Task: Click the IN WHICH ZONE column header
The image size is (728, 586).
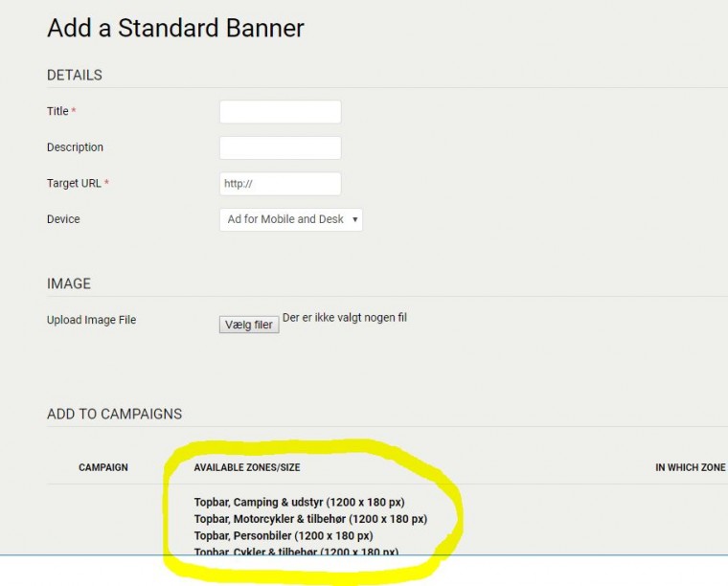Action: [690, 467]
